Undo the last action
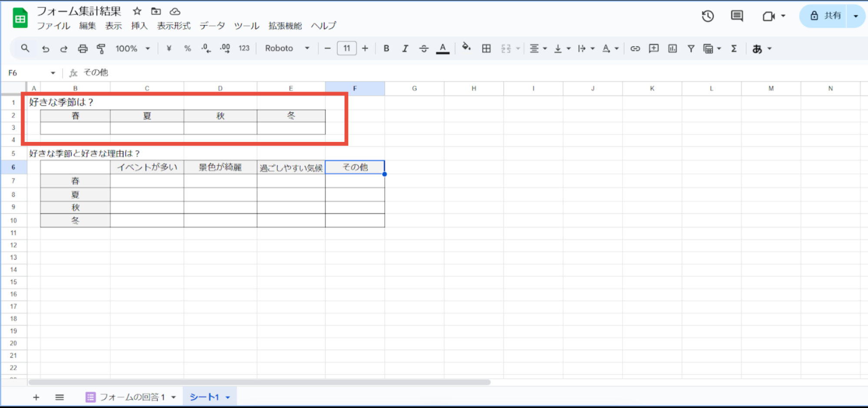868x408 pixels. pos(45,49)
